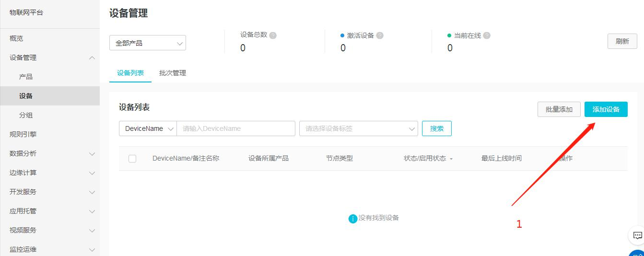Click help icon beside 当前在线
Screen dimensions: 644x256
point(487,35)
